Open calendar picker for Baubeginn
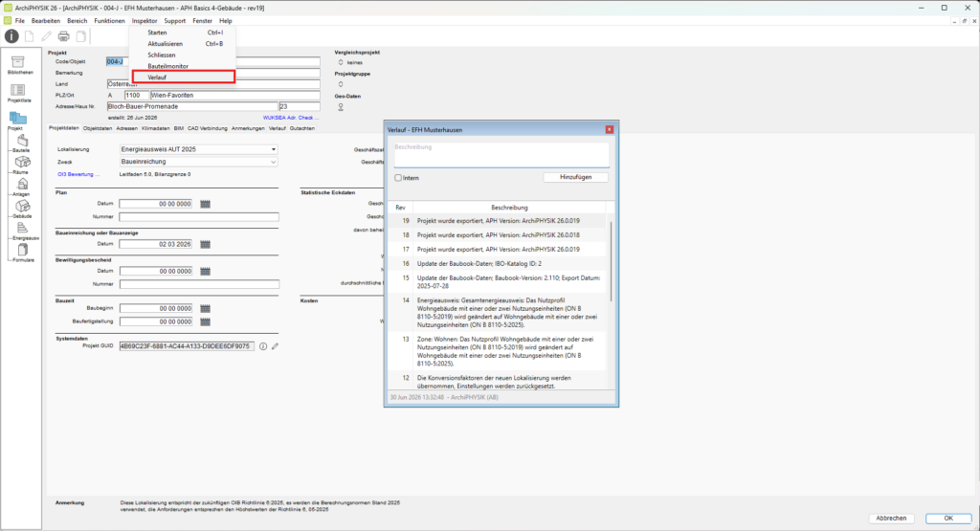Image resolution: width=980 pixels, height=531 pixels. (205, 309)
